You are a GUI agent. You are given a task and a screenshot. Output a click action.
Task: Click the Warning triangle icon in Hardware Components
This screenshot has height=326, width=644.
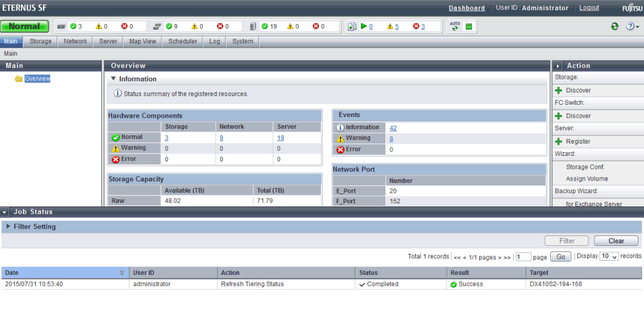(x=115, y=148)
